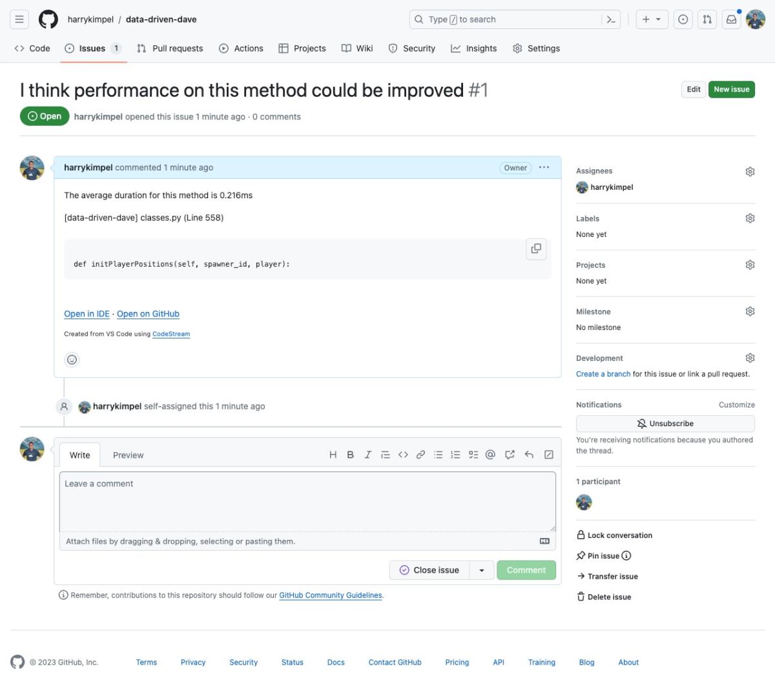Open the command palette icon
The height and width of the screenshot is (700, 775).
(x=611, y=19)
